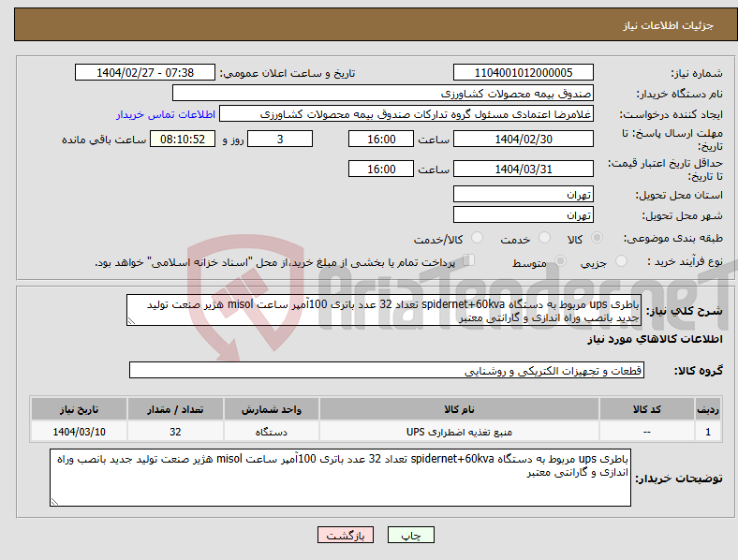
Task: Click the remaining days field showing 3
Action: [280, 139]
